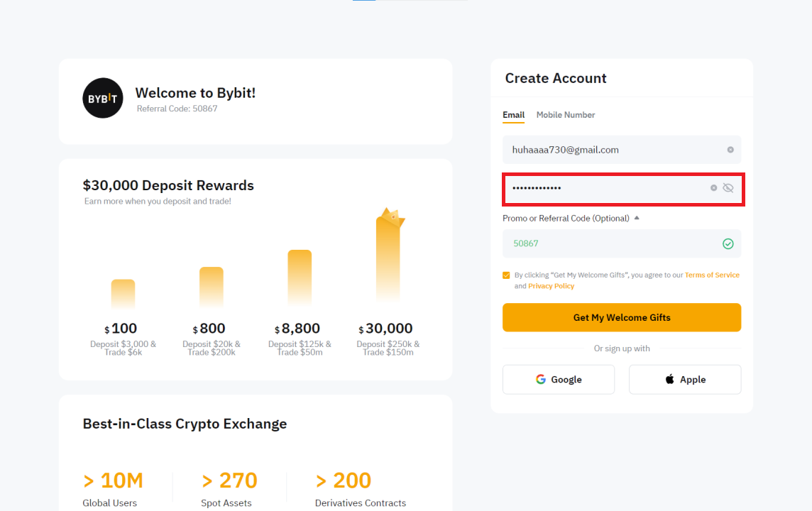
Task: Click 'Earn more when you deposit and trade!' text
Action: [x=158, y=201]
